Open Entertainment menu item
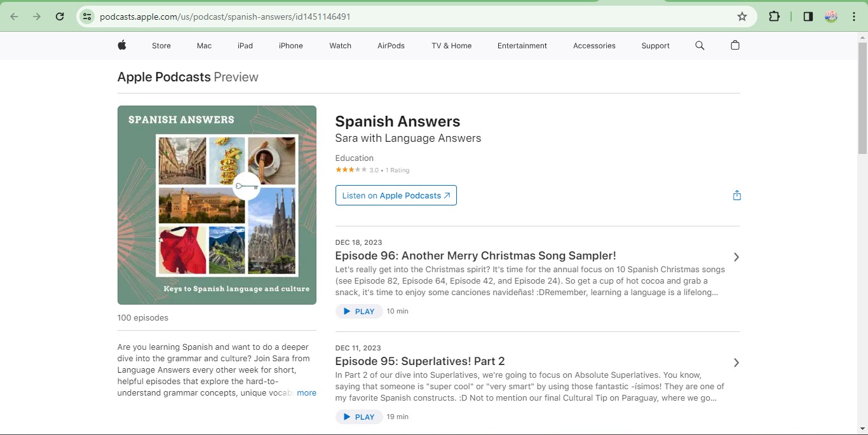This screenshot has width=868, height=435. coord(522,46)
